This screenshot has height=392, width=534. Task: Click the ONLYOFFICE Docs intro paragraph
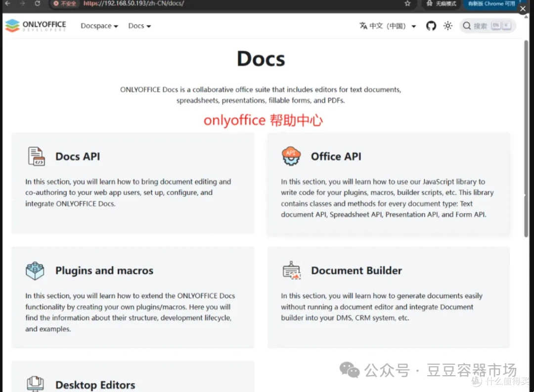pos(261,95)
